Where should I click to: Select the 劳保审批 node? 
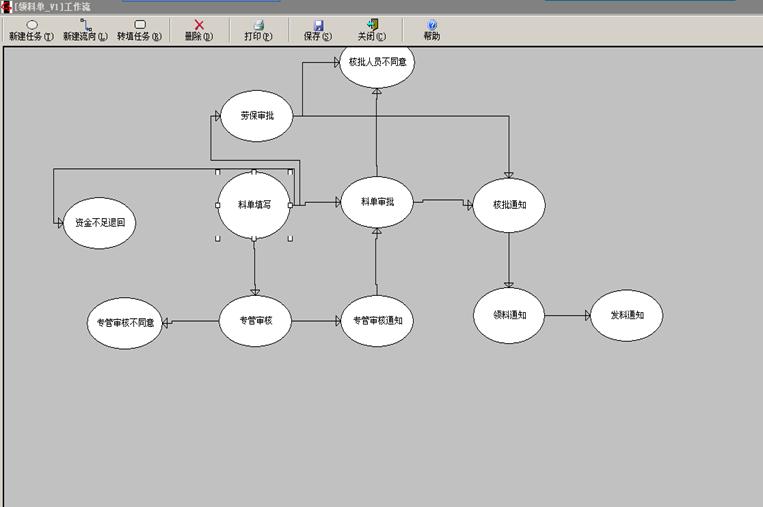[x=256, y=116]
